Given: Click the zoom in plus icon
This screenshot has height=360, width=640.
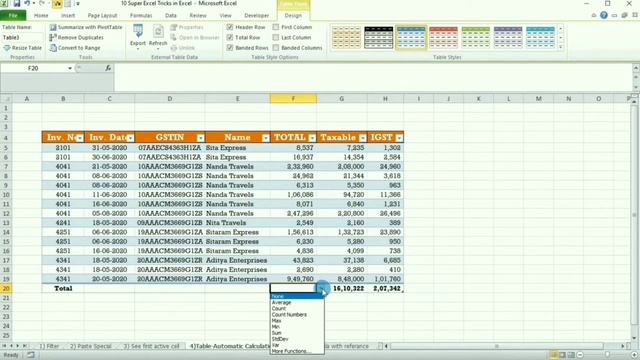Looking at the screenshot, I should coord(635,355).
